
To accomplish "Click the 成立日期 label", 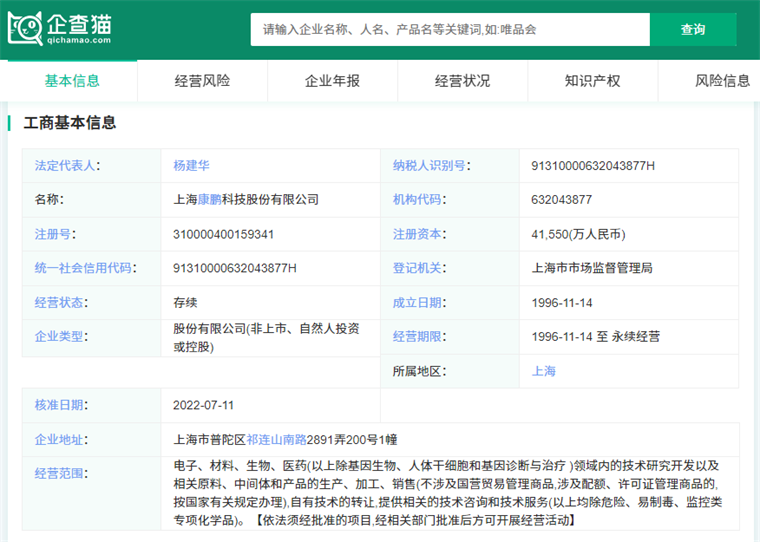I will (x=419, y=303).
